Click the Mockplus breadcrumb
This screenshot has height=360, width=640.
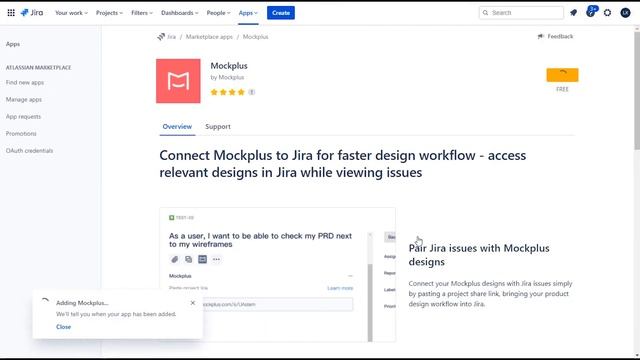tap(256, 37)
